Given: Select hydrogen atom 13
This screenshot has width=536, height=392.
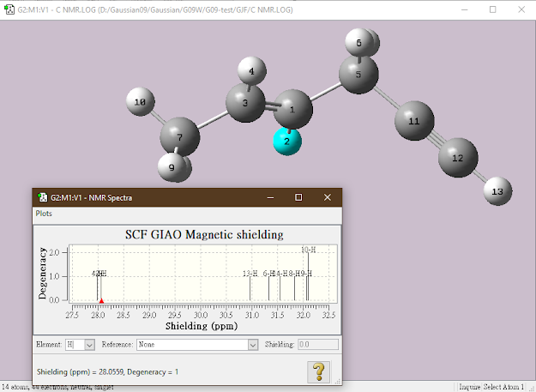Looking at the screenshot, I should (x=497, y=191).
